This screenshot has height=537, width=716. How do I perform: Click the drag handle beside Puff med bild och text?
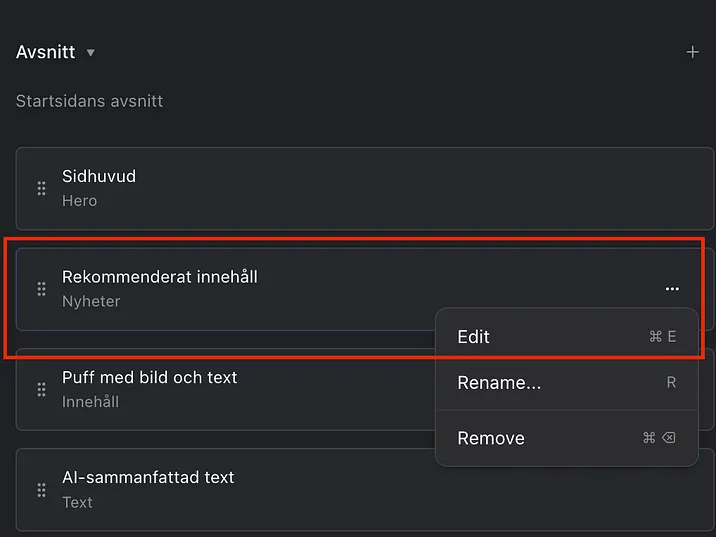tap(42, 389)
